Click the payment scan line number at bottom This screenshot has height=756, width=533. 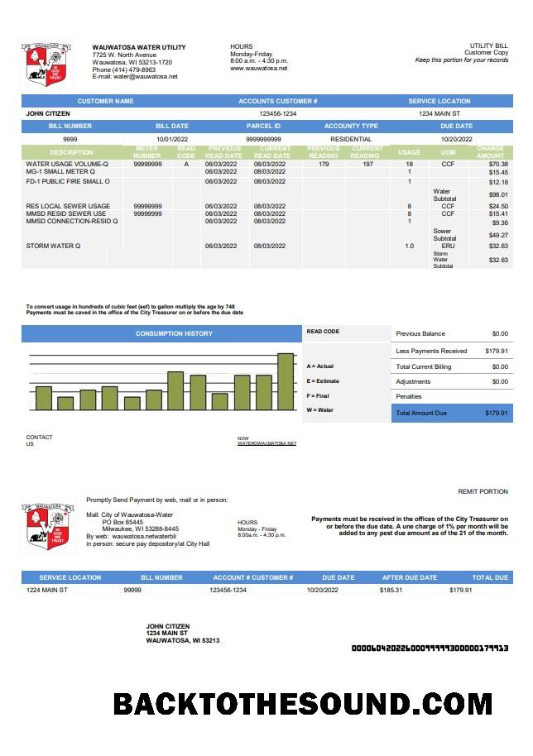coord(430,648)
